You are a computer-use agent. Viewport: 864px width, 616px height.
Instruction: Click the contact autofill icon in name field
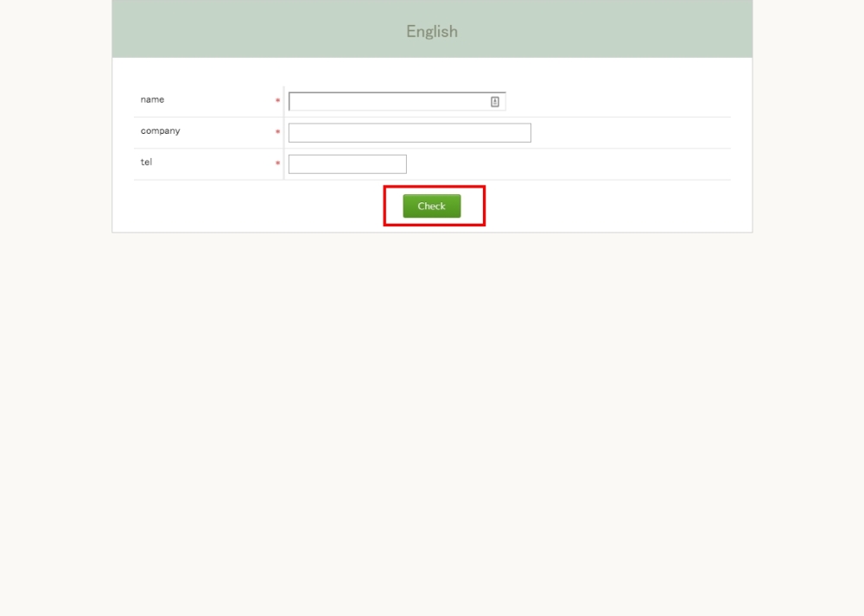(x=495, y=102)
